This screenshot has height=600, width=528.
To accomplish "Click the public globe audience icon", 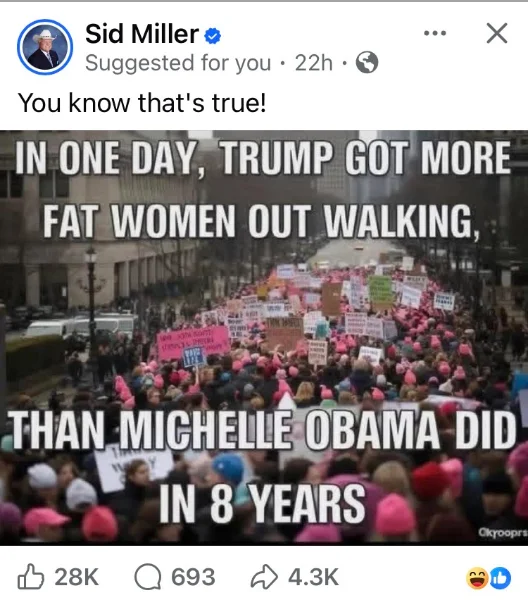I will (x=367, y=62).
